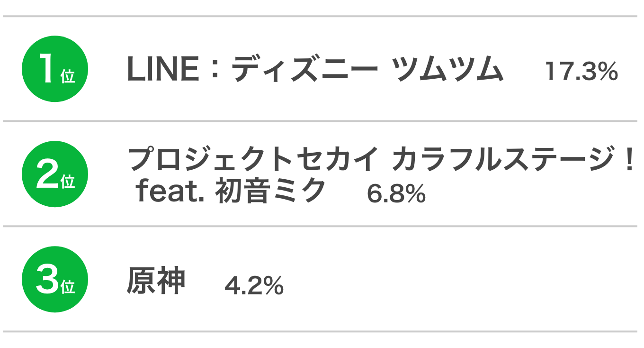644x348 pixels.
Task: Click the 6.8% percentage value
Action: [x=396, y=194]
